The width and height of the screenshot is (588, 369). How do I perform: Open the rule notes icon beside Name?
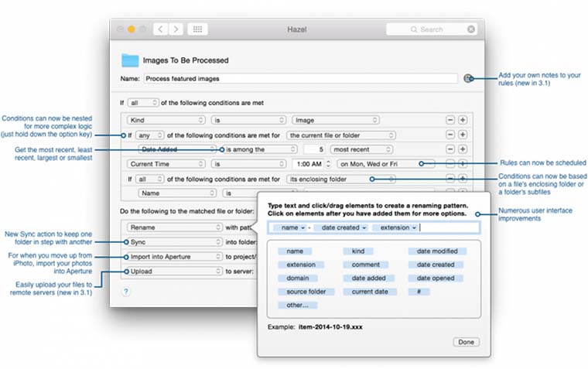[x=467, y=78]
